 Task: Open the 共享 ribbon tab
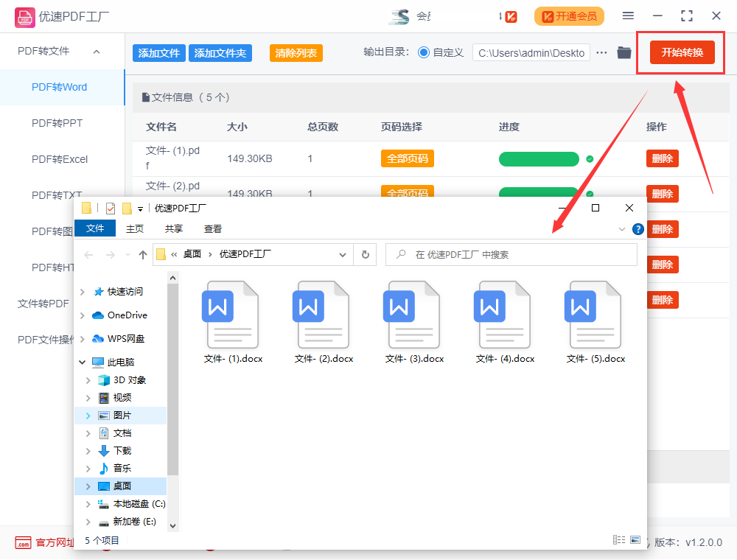click(174, 229)
